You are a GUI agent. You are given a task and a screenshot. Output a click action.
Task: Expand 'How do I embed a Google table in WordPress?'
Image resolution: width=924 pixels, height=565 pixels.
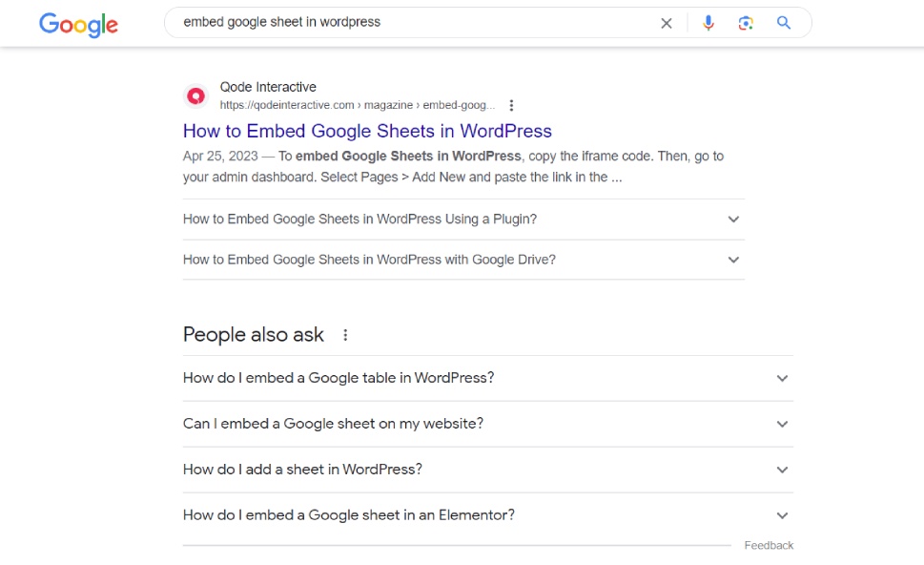pyautogui.click(x=782, y=378)
